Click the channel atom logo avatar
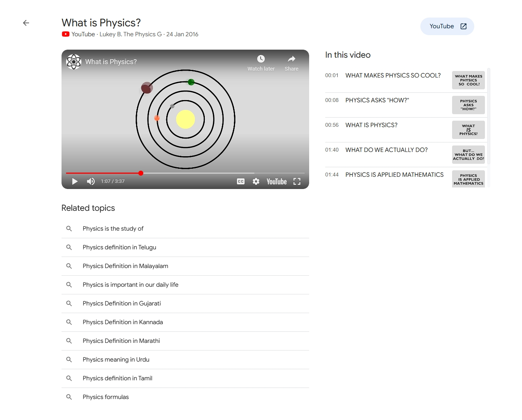 [x=74, y=62]
